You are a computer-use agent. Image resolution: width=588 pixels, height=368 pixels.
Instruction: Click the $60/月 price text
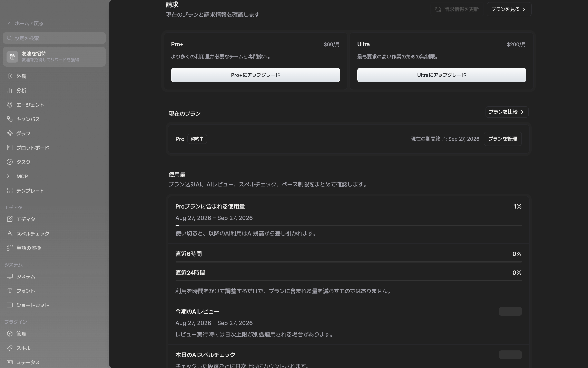pyautogui.click(x=331, y=44)
